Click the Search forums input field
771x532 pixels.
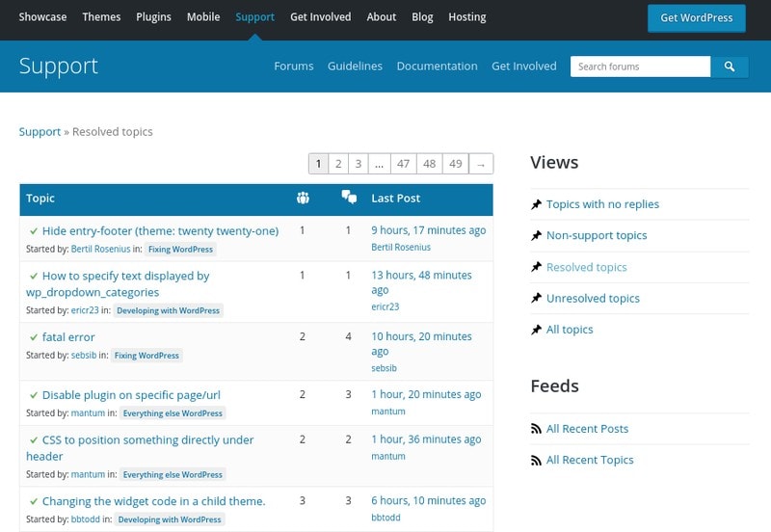pyautogui.click(x=641, y=66)
